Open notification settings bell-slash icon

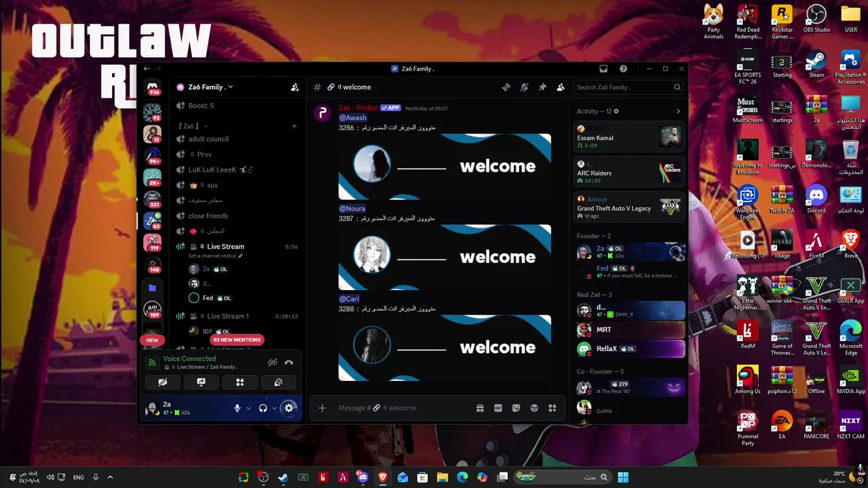[524, 87]
